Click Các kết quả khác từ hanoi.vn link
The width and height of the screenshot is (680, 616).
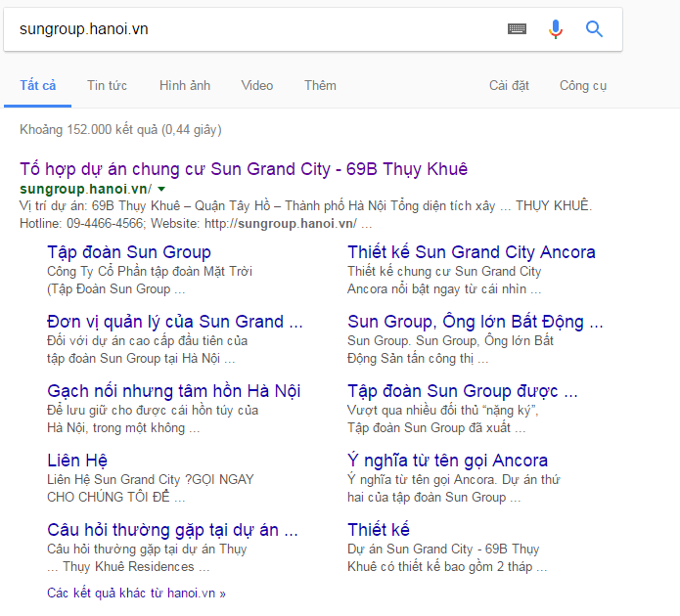tap(136, 594)
